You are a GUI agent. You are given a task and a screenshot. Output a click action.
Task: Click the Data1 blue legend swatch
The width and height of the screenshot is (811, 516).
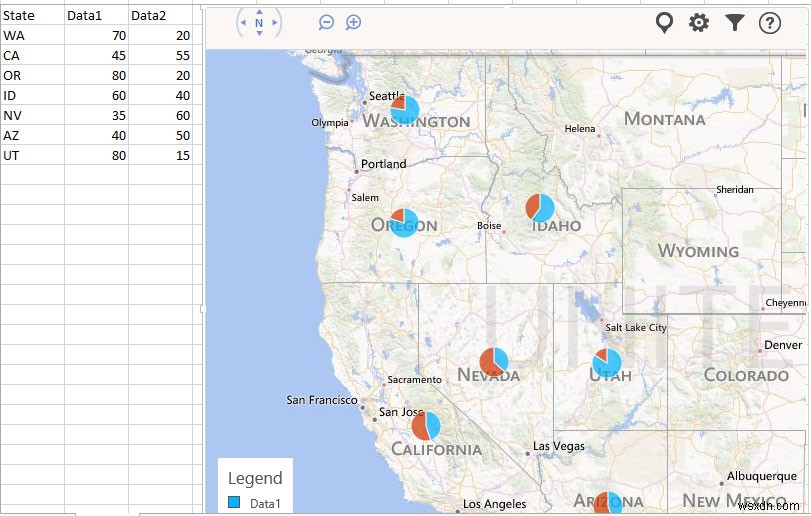point(234,503)
